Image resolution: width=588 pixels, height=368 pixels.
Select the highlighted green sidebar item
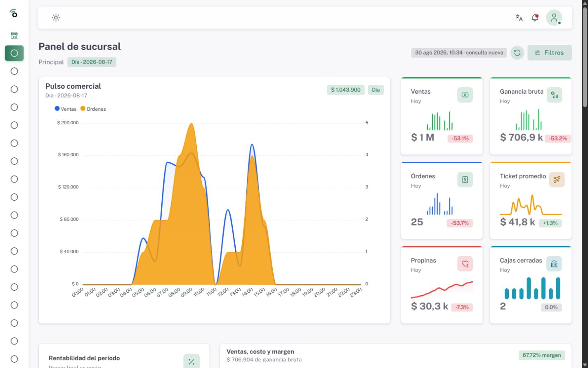point(14,53)
